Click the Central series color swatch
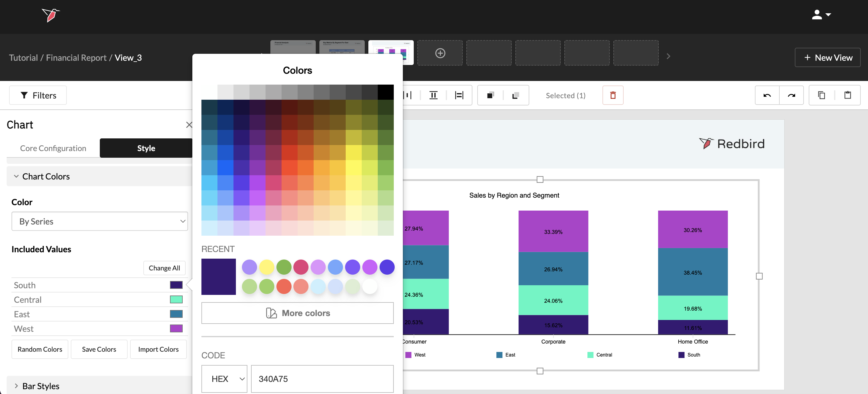 (x=176, y=299)
